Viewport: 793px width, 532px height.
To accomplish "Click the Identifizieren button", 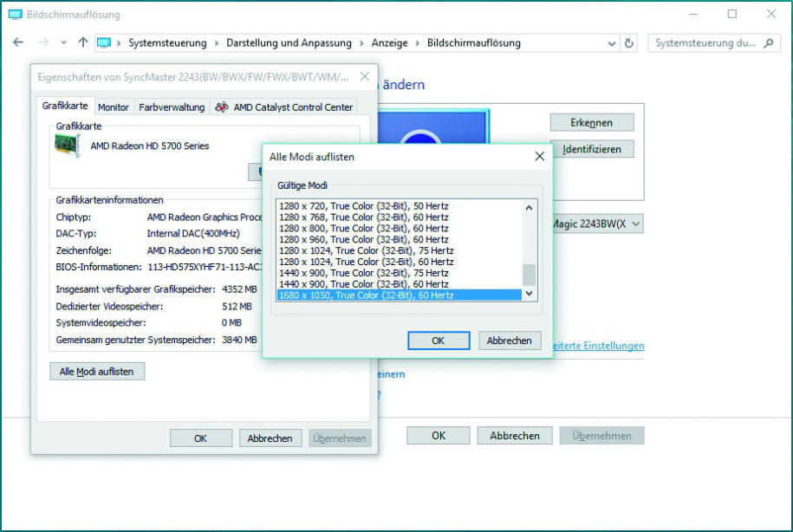I will [x=591, y=149].
